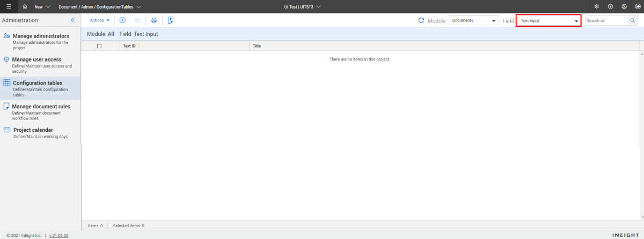Image resolution: width=644 pixels, height=239 pixels.
Task: Click the 'Field: Text Input' filter summary text
Action: tap(138, 34)
